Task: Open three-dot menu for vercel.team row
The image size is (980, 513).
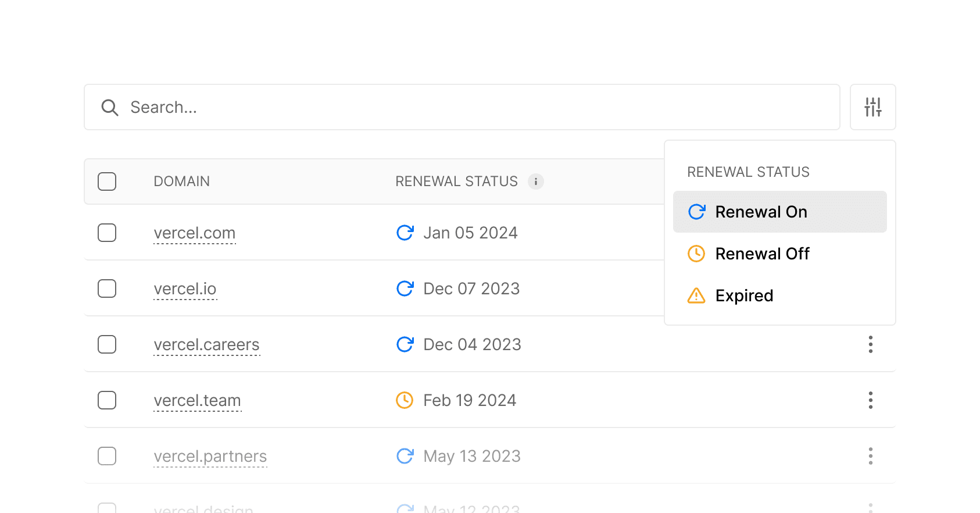Action: coord(870,400)
